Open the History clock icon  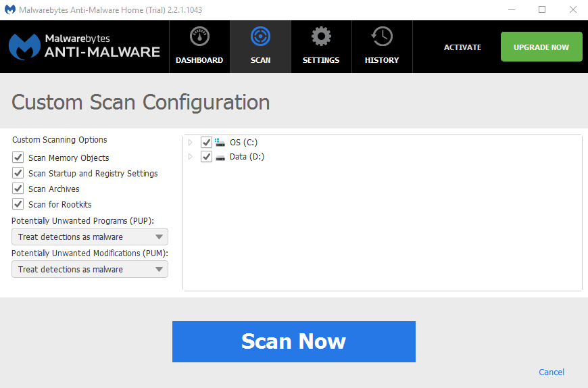coord(382,37)
